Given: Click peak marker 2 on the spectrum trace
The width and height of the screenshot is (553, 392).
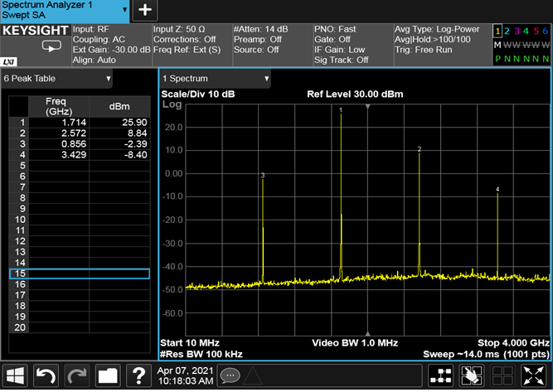Looking at the screenshot, I should point(420,149).
